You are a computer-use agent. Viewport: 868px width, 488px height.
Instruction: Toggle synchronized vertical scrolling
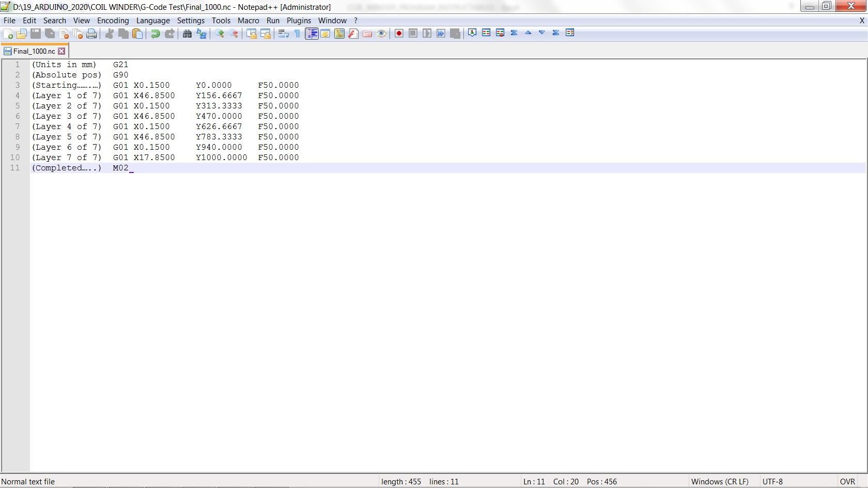tap(252, 34)
